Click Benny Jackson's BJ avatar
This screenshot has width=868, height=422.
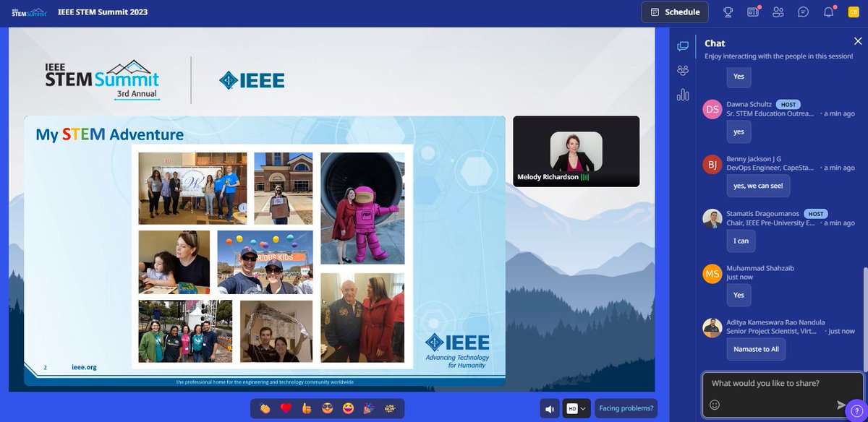[x=712, y=164]
